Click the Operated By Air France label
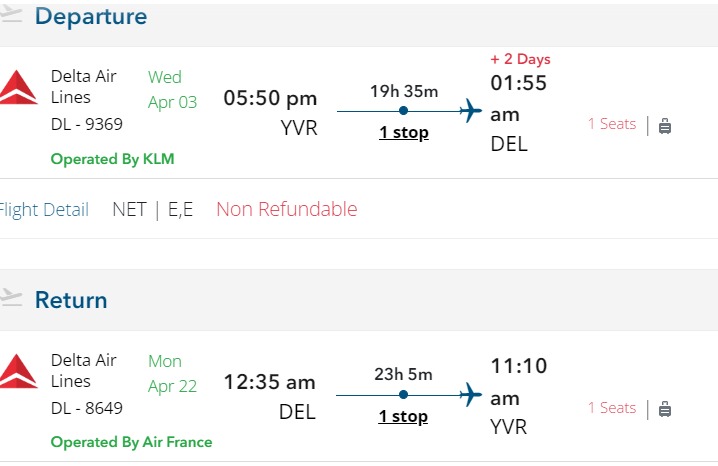Image resolution: width=718 pixels, height=466 pixels. coord(131,442)
